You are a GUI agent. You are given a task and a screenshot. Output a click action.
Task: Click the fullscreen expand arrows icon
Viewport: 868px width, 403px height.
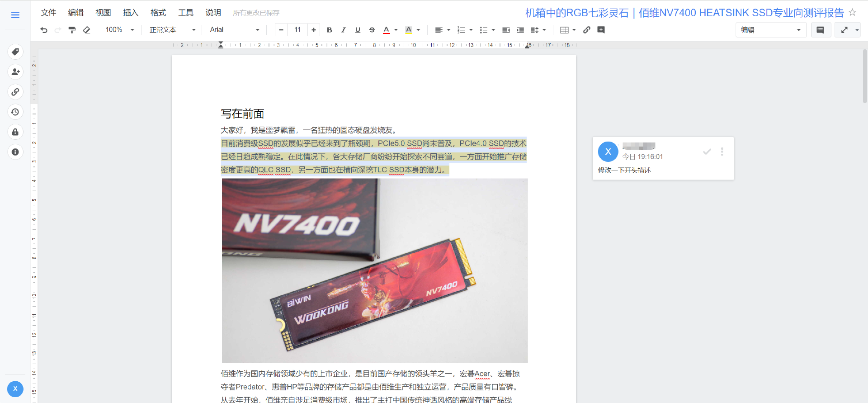pyautogui.click(x=844, y=30)
